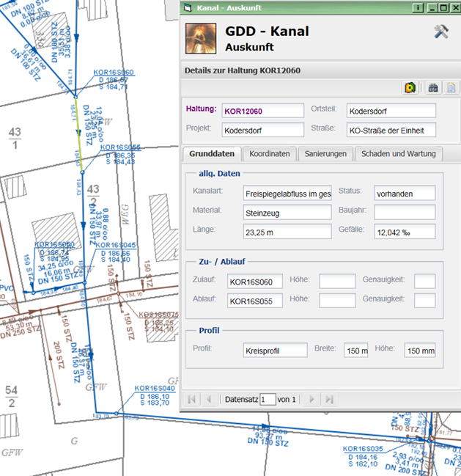461x476 pixels.
Task: Click the Status field vorhanden
Action: coord(405,194)
